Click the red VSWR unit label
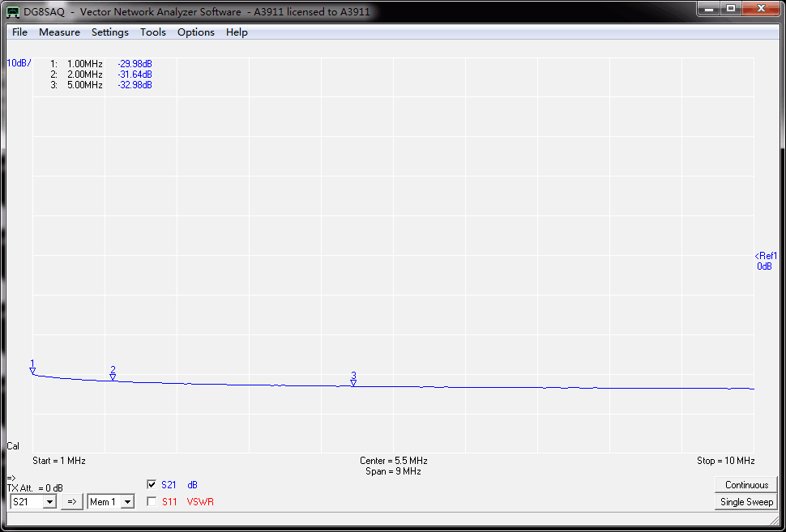The width and height of the screenshot is (786, 532). (x=200, y=501)
